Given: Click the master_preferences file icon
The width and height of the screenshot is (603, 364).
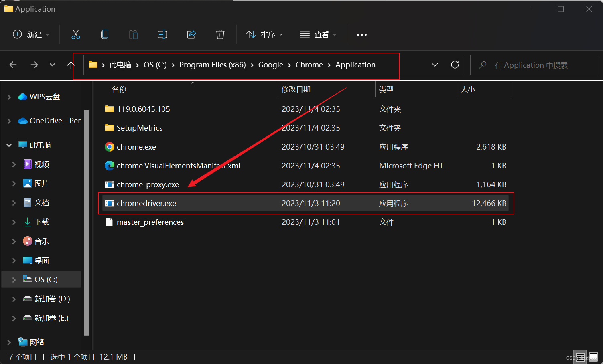Looking at the screenshot, I should coord(109,222).
